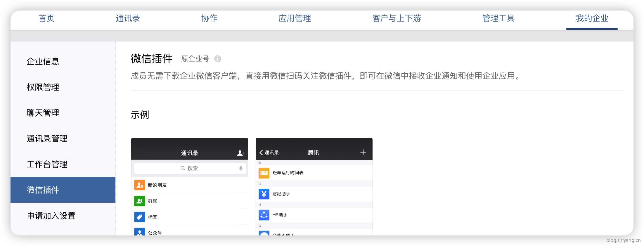Click the 新的朋友 label
Screen dimensions: 644x246
(157, 185)
